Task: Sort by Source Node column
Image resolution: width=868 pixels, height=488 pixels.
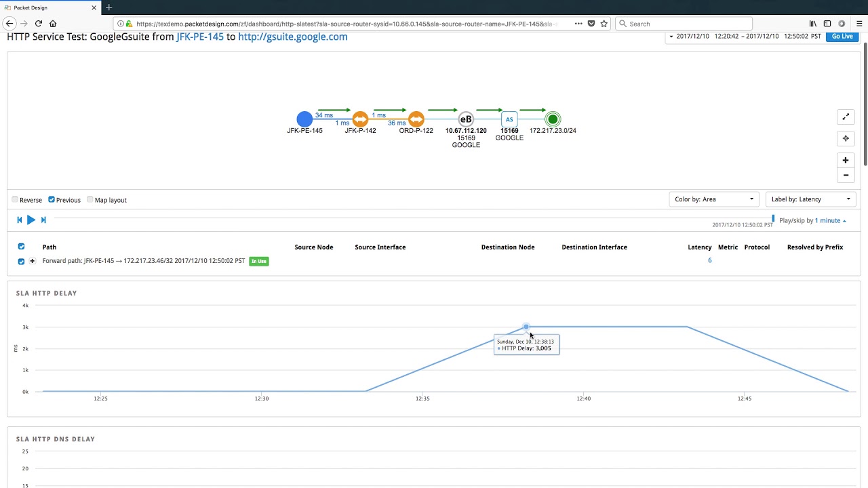Action: tap(314, 247)
